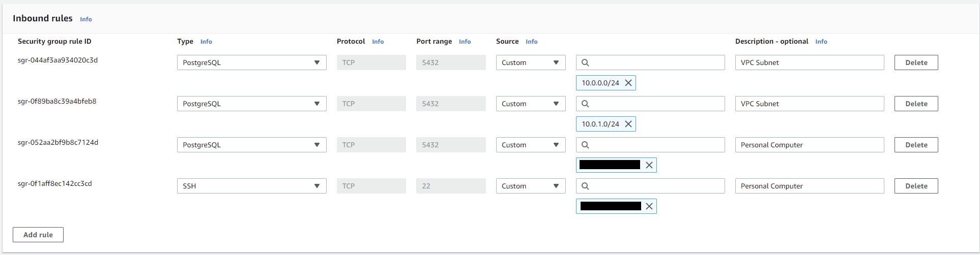This screenshot has height=255, width=980.
Task: Remove redacted source chip on SSH rule
Action: (x=649, y=206)
